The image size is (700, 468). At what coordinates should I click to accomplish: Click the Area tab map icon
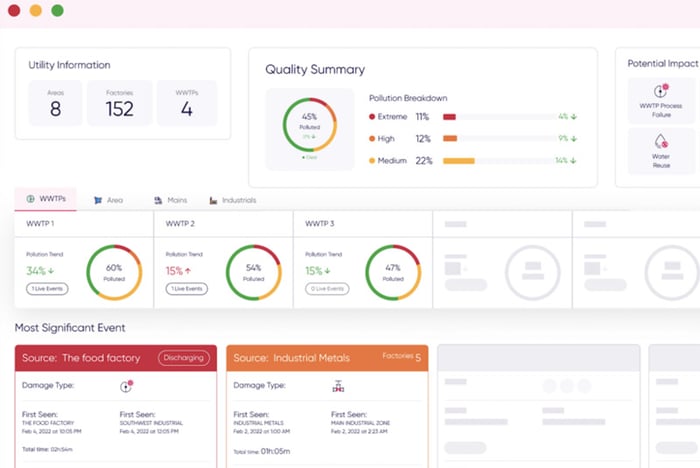point(98,200)
